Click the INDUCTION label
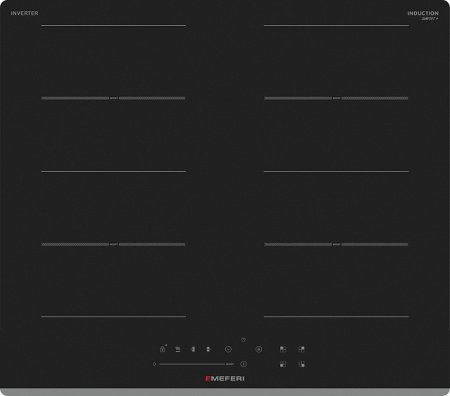 (x=423, y=13)
